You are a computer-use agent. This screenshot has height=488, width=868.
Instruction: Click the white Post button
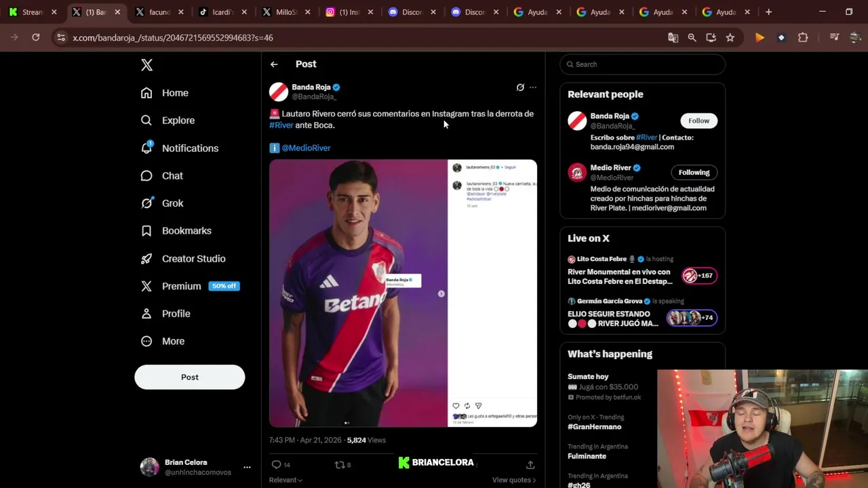pyautogui.click(x=190, y=377)
